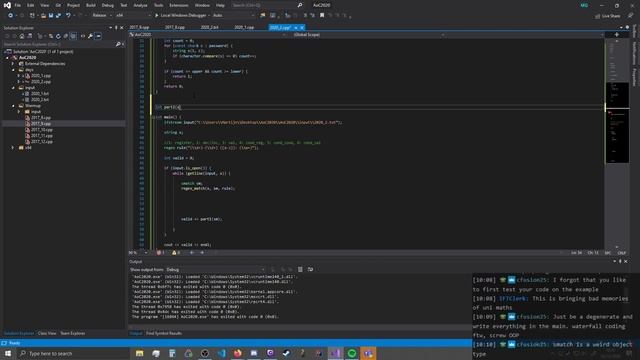640x360 pixels.
Task: Toggle pin on the 2020_2.cpp tab
Action: pos(296,27)
